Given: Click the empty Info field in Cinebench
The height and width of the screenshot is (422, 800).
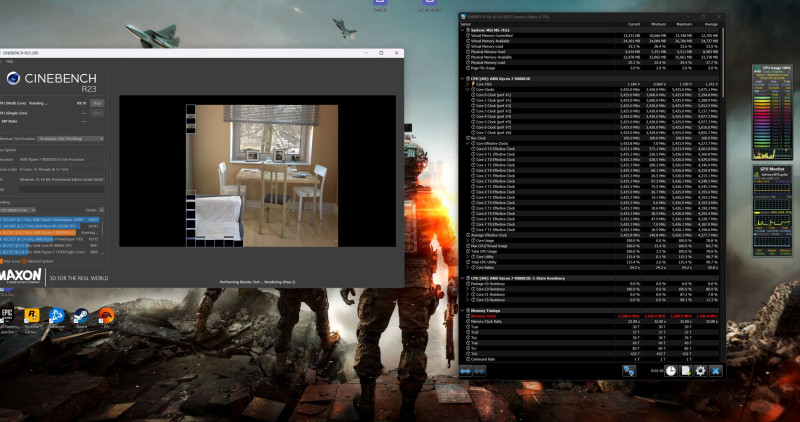Looking at the screenshot, I should click(x=62, y=189).
